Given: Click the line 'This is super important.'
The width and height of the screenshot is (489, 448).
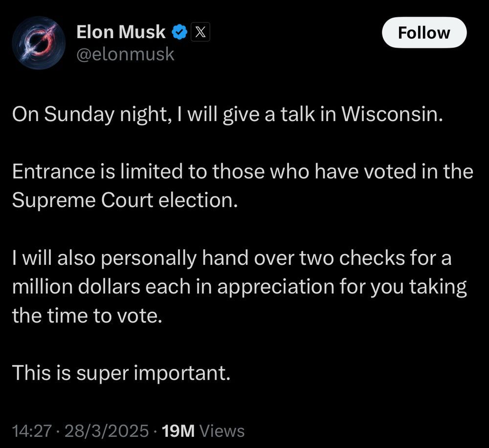Looking at the screenshot, I should click(121, 373).
